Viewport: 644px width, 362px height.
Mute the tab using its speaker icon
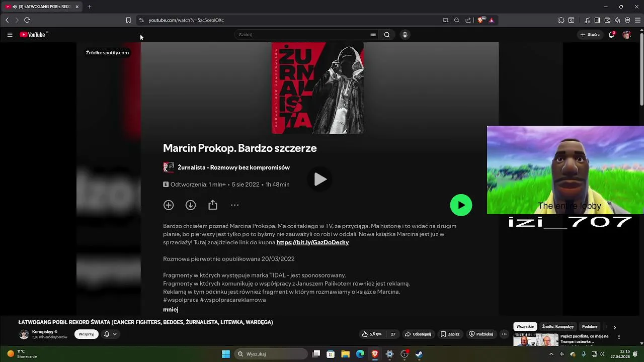(x=15, y=7)
